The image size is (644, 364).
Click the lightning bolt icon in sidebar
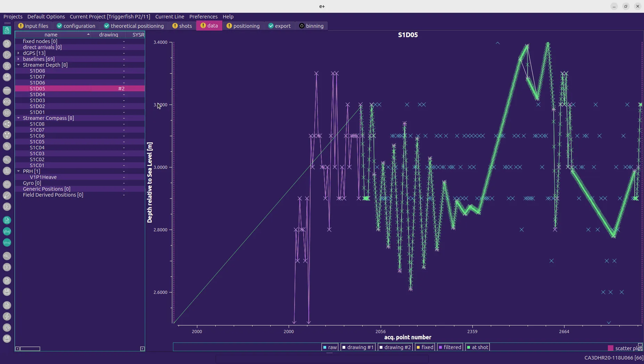7,316
